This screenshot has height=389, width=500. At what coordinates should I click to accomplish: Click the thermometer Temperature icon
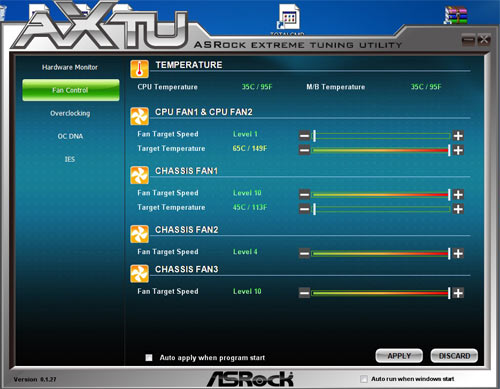point(139,69)
